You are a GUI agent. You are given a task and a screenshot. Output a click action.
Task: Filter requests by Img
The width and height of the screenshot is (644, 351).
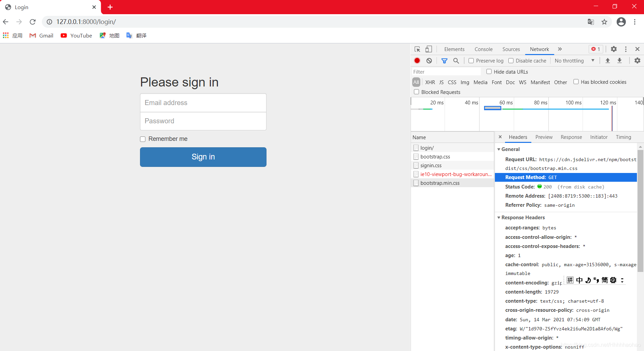(x=465, y=82)
